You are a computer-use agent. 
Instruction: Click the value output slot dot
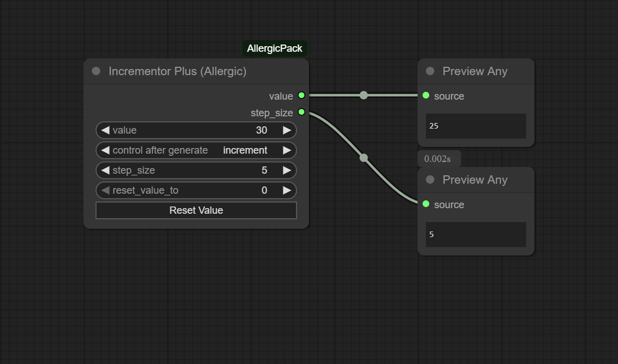(x=302, y=95)
